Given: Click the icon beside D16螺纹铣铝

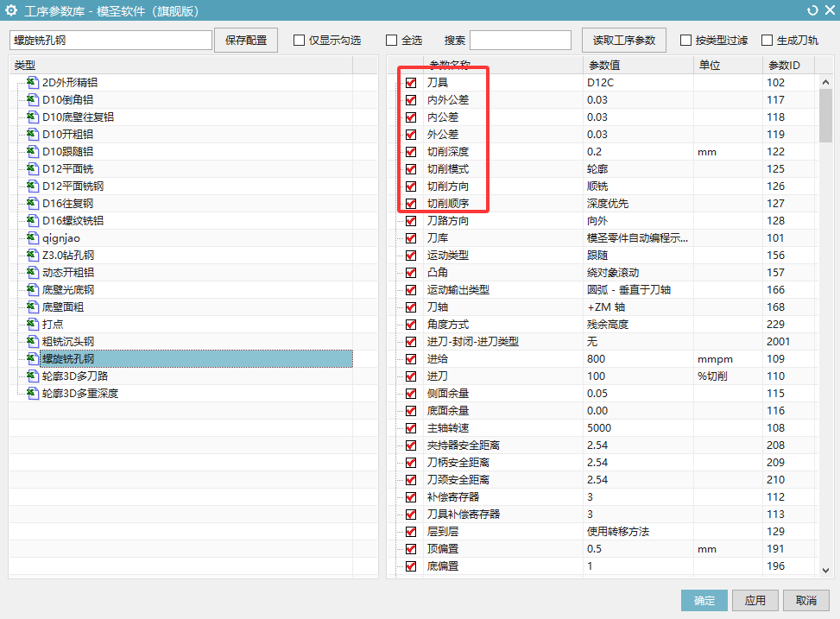Looking at the screenshot, I should [33, 220].
